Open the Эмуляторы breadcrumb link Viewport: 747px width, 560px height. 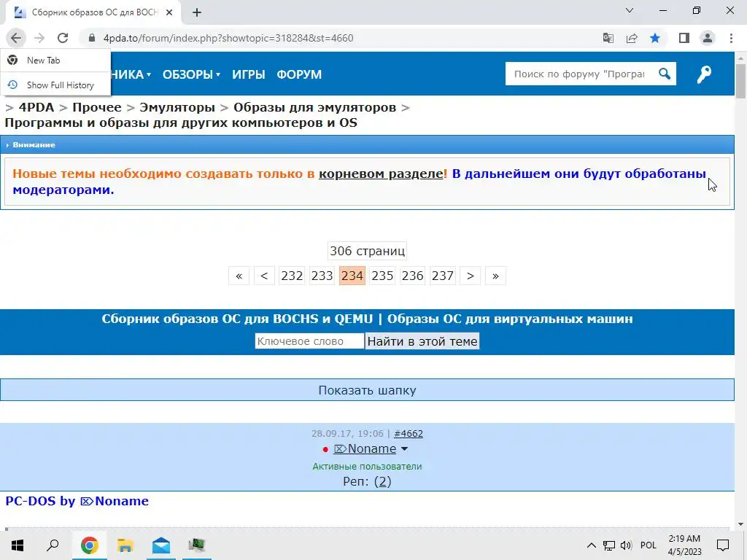[x=177, y=108]
